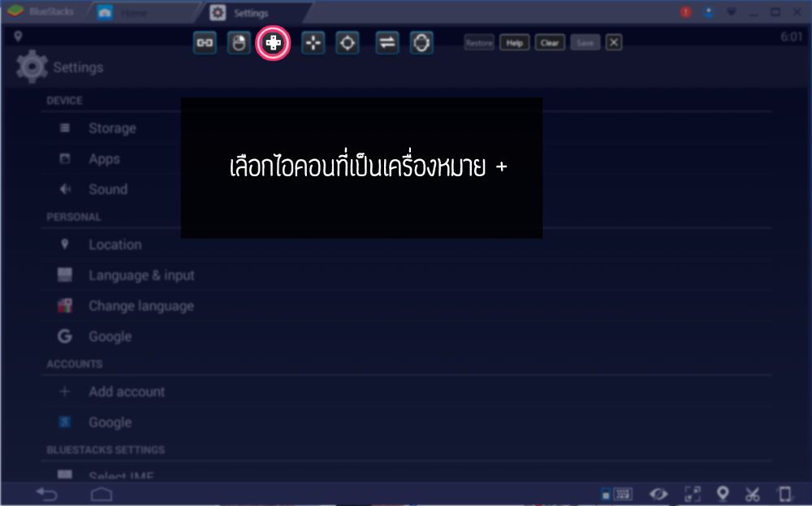The image size is (812, 506).
Task: Click the swipe arrows keymapping icon
Action: tap(387, 43)
